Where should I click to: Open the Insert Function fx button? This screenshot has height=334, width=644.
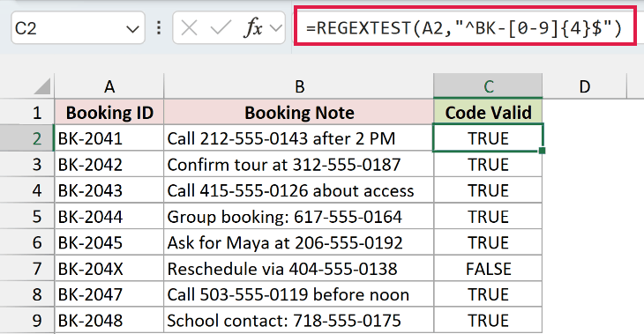253,28
